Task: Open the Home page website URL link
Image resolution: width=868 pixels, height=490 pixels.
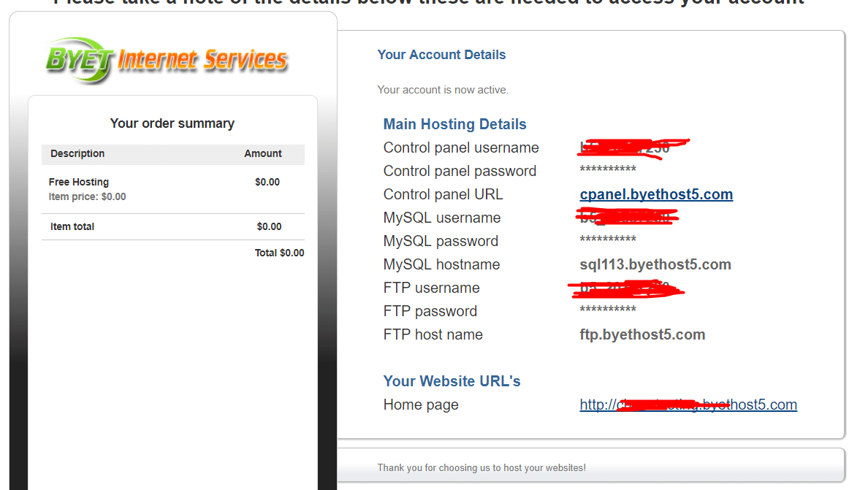Action: coord(688,405)
